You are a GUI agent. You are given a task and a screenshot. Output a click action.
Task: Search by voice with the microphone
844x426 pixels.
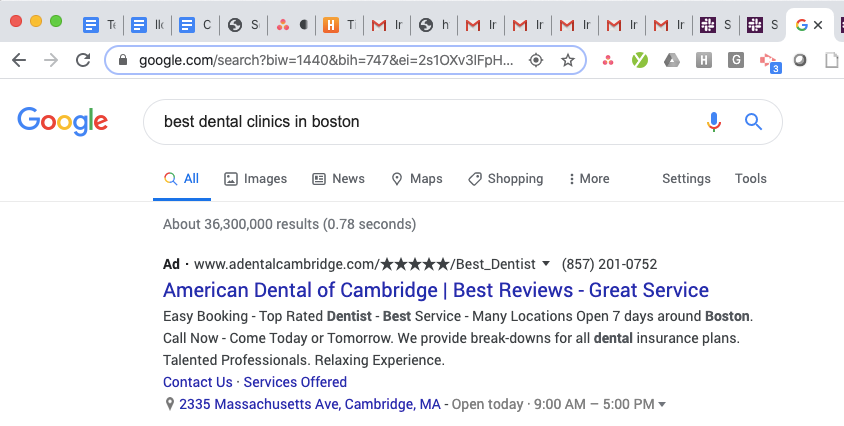tap(714, 122)
